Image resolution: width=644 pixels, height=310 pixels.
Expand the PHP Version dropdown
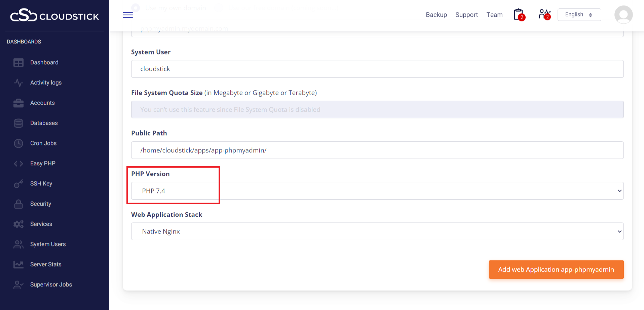point(377,191)
